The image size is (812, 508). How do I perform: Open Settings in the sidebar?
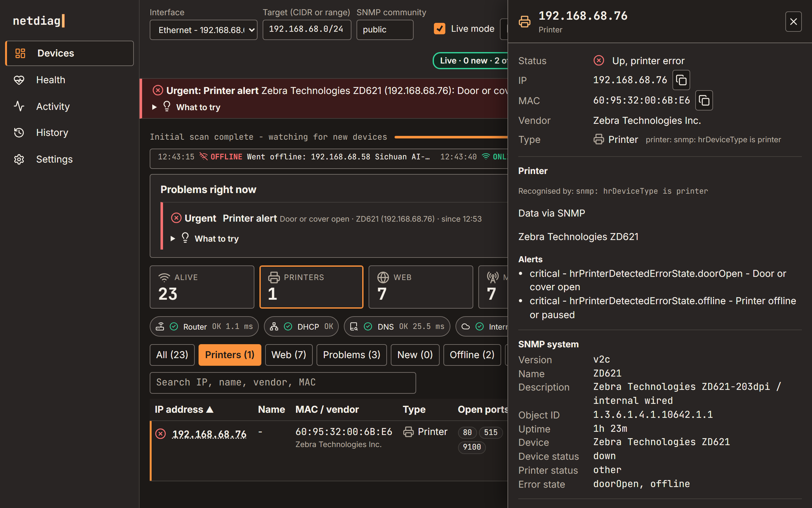pyautogui.click(x=69, y=159)
